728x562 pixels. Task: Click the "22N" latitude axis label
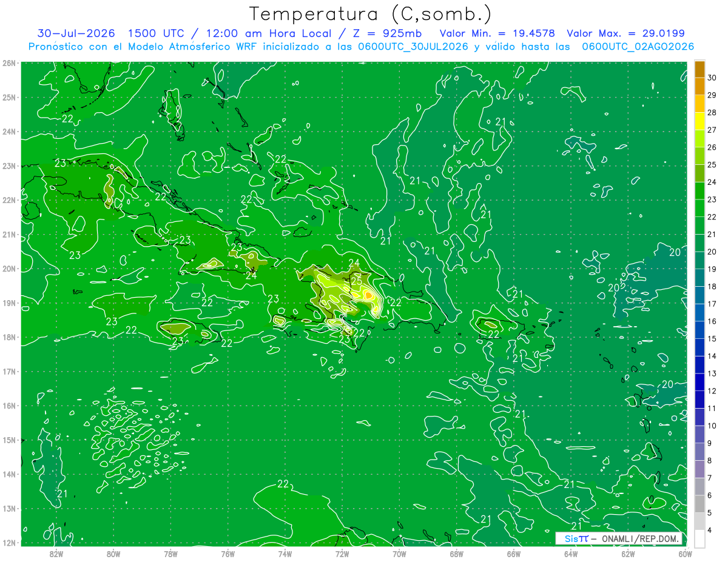[9, 200]
